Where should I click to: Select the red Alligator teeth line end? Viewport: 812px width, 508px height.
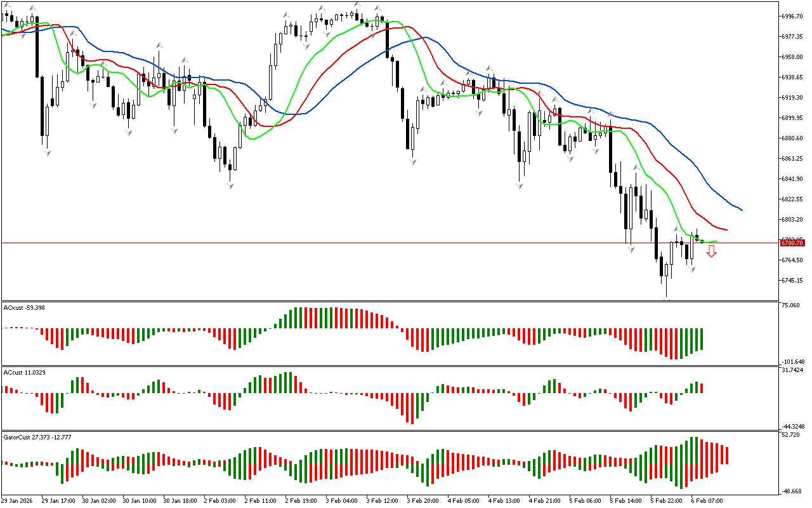726,230
